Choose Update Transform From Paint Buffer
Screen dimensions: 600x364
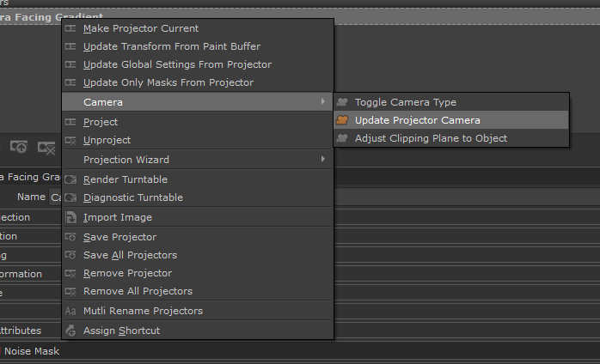pyautogui.click(x=171, y=46)
